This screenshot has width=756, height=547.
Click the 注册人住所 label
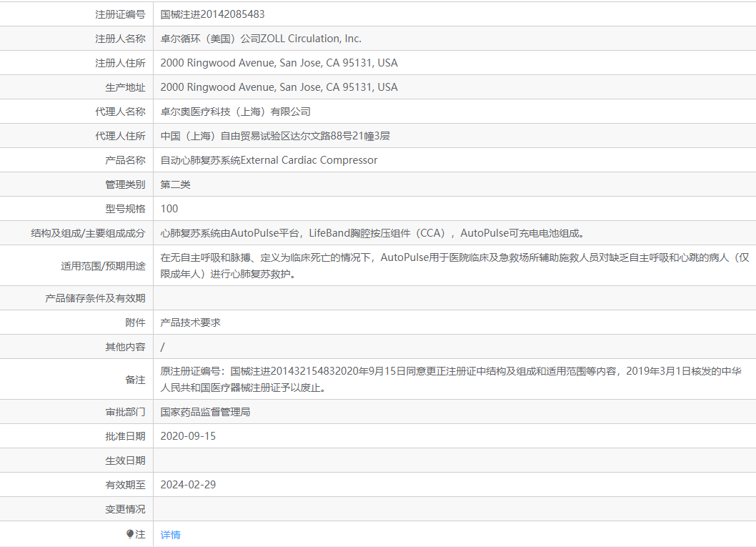click(120, 63)
